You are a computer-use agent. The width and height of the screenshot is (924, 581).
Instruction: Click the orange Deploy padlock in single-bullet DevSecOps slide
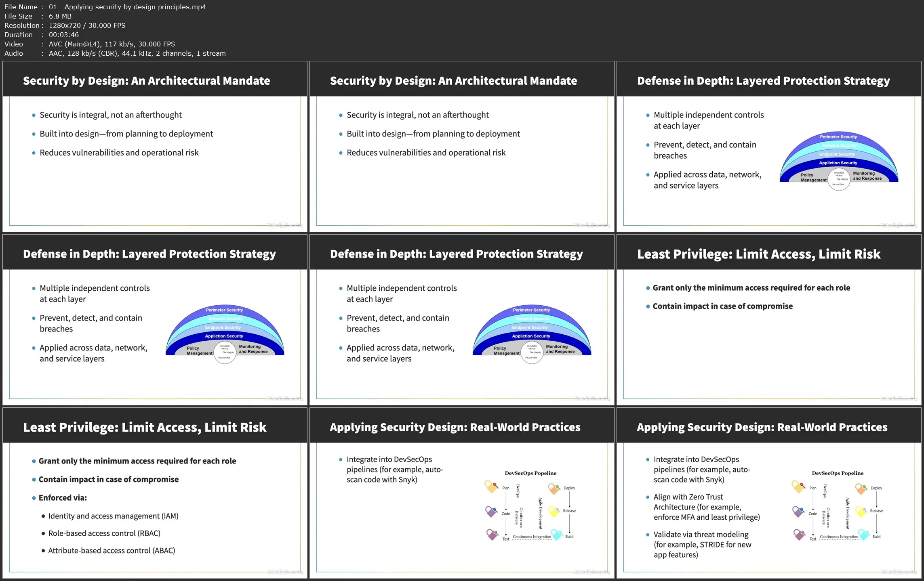(554, 489)
